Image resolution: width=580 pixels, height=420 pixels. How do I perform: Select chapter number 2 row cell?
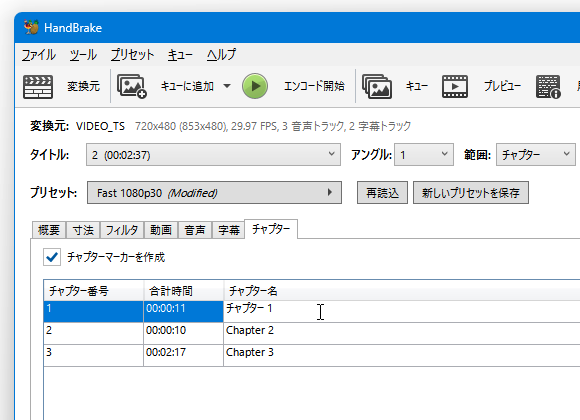[94, 333]
